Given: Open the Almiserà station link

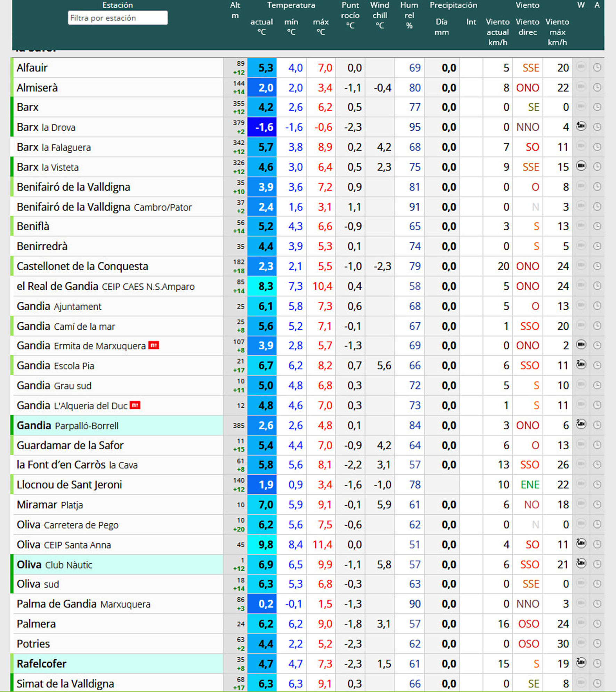Looking at the screenshot, I should 37,88.
